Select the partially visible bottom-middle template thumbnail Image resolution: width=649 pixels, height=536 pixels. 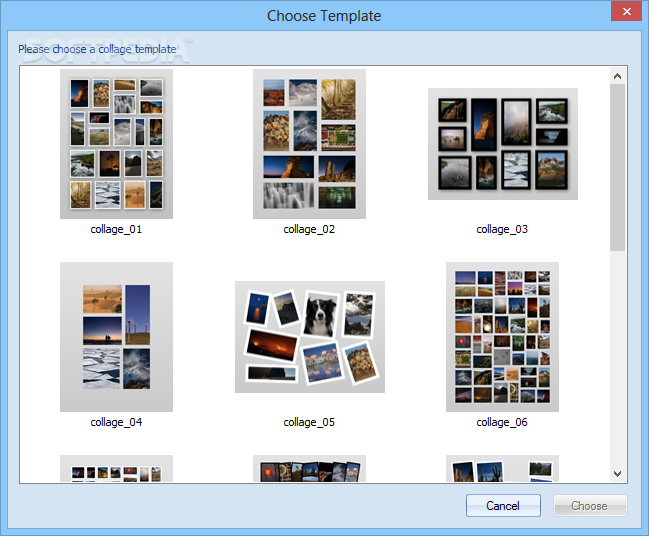pos(309,469)
